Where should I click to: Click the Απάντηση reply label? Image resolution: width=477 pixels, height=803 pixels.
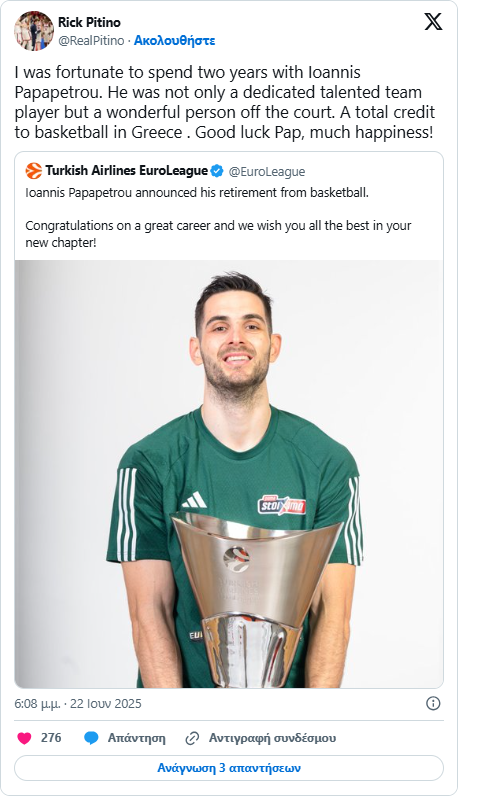tap(136, 738)
